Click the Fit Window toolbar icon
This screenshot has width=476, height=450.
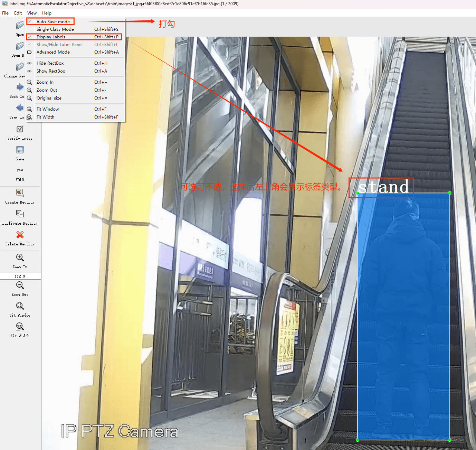(x=20, y=306)
